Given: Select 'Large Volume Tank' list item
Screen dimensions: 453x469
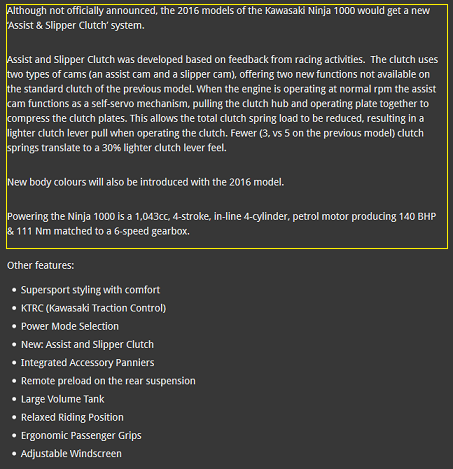Looking at the screenshot, I should 63,399.
